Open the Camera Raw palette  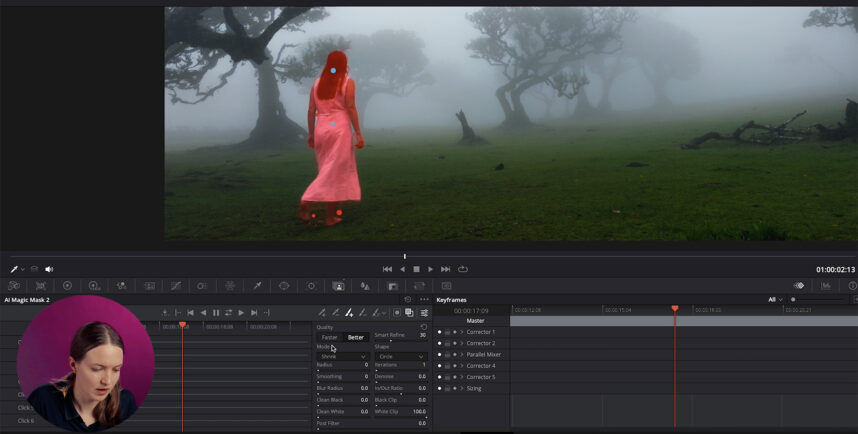[14, 286]
